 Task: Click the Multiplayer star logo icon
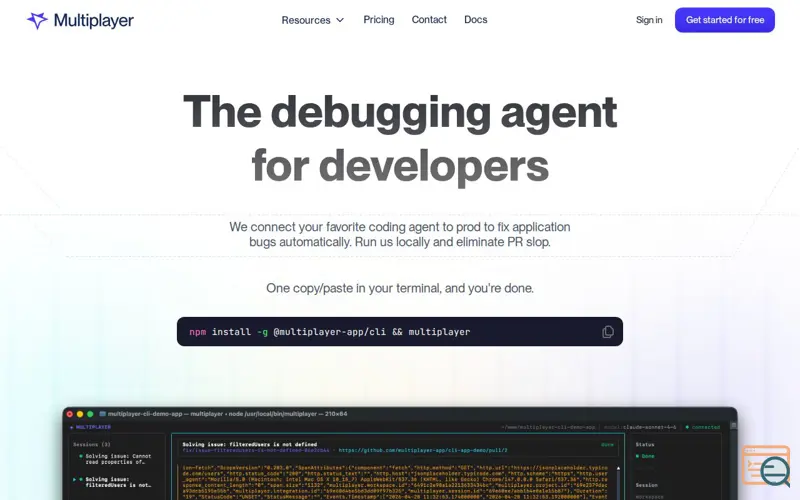tap(37, 20)
